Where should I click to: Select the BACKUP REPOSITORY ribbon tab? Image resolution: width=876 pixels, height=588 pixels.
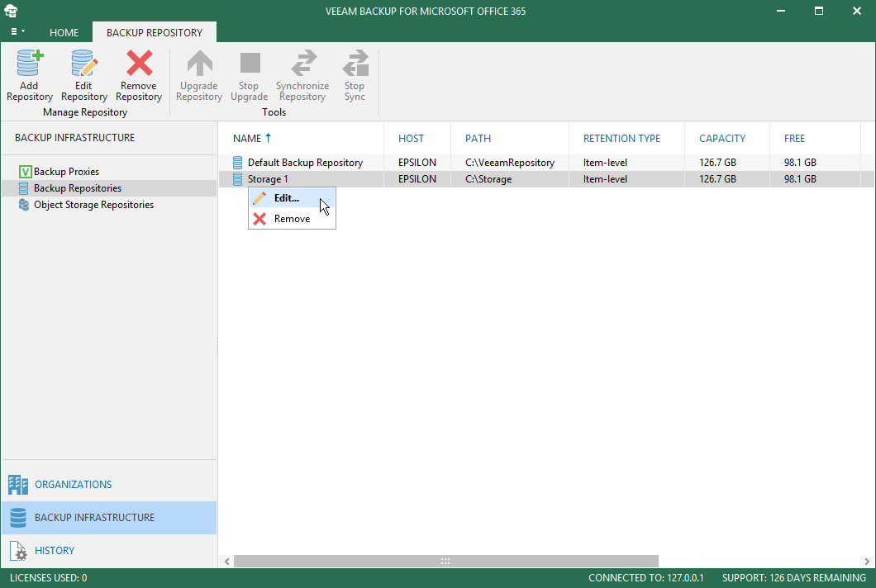(x=155, y=32)
